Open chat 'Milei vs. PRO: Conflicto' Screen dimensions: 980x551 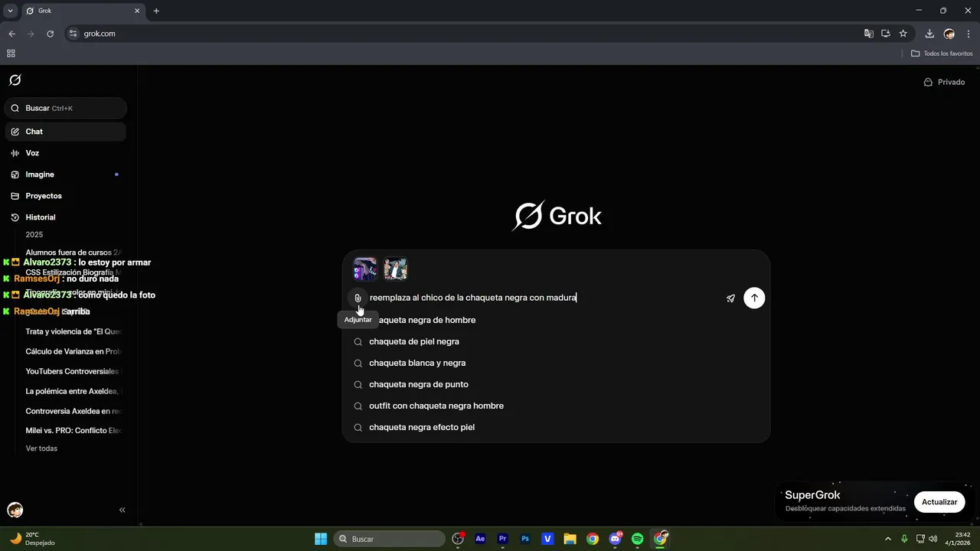(73, 431)
